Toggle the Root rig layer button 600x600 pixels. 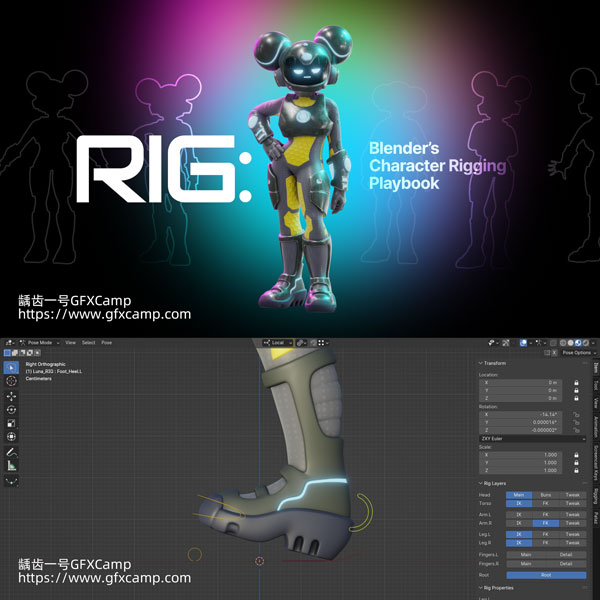[x=546, y=575]
